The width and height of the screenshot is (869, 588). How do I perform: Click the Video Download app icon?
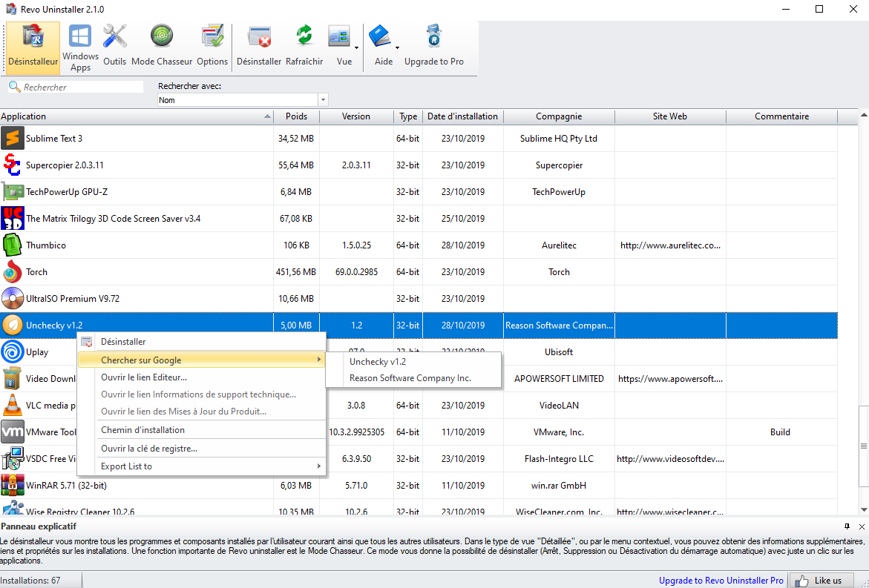click(12, 379)
